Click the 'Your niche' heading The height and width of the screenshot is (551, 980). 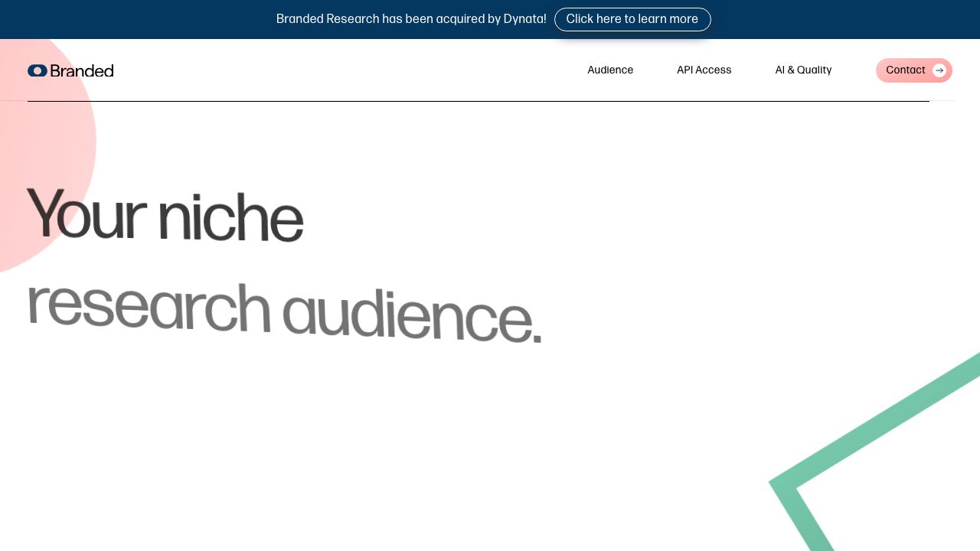click(x=165, y=215)
